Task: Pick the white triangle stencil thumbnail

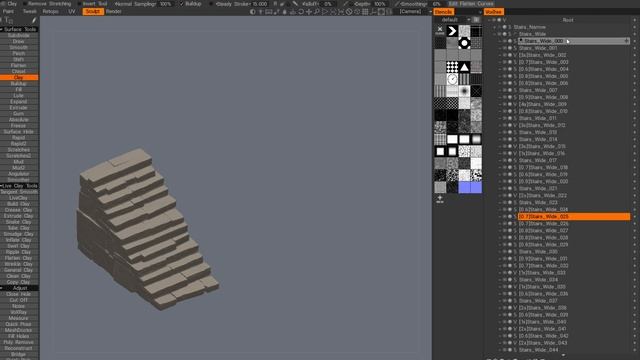Action: 464,67
